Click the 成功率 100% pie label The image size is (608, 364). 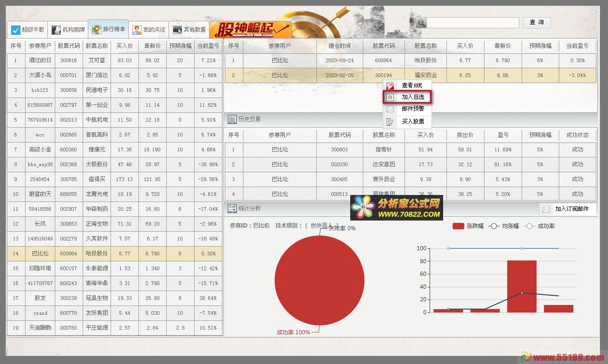click(x=293, y=332)
